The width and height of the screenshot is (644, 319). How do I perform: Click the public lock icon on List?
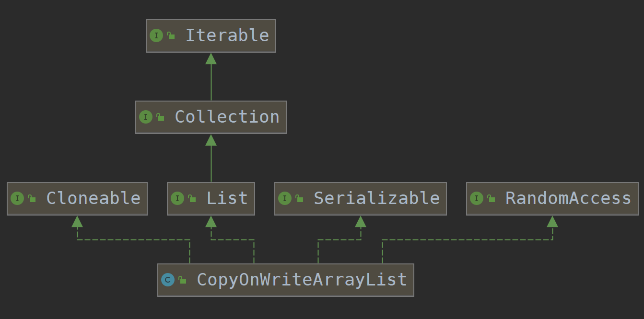192,199
